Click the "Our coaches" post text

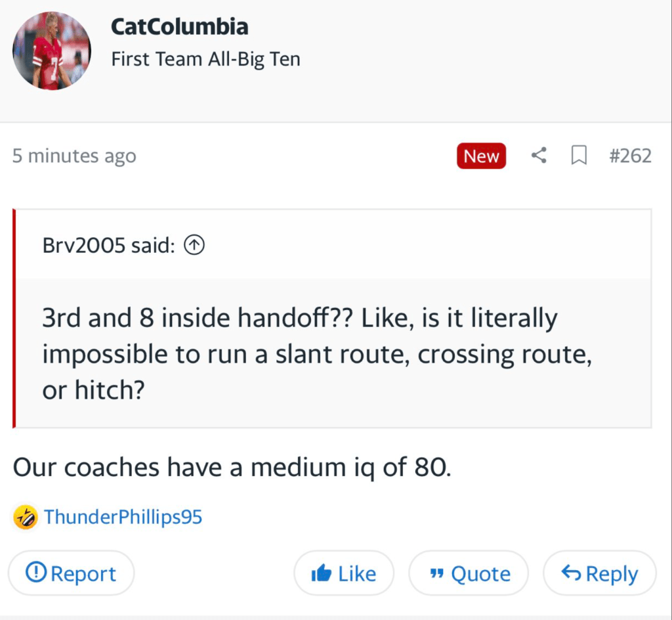click(232, 468)
